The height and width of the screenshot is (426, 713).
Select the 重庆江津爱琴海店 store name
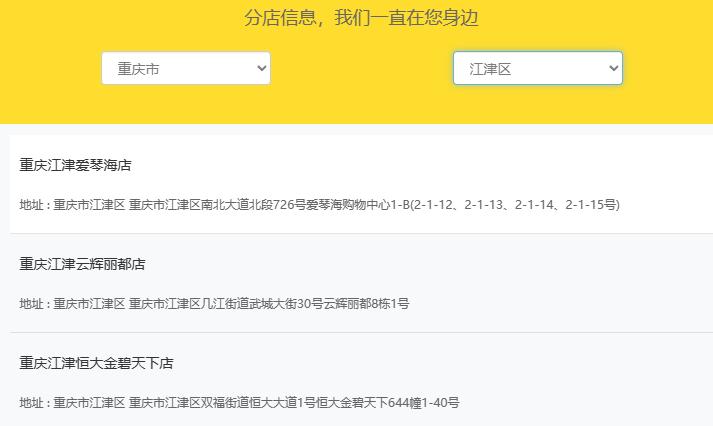point(76,165)
